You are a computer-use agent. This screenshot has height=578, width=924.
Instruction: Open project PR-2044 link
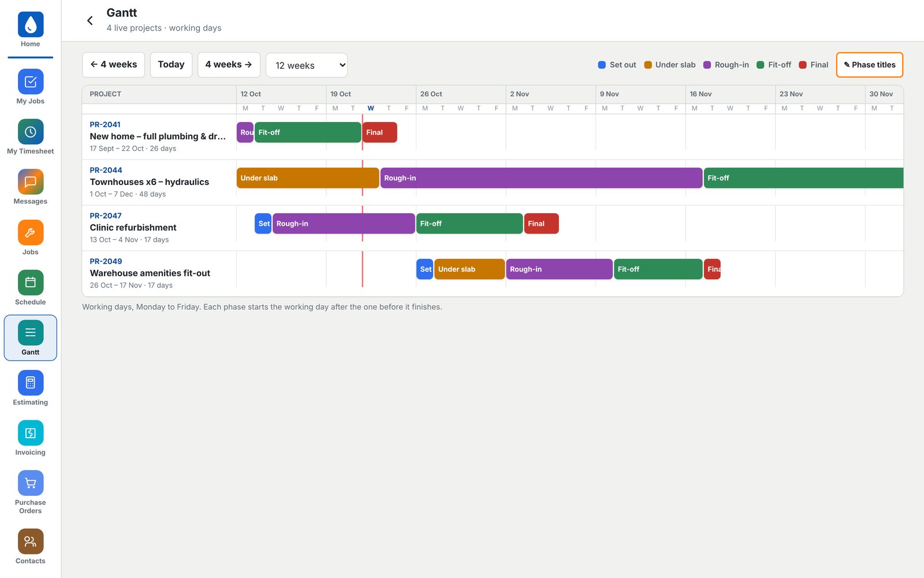click(x=106, y=170)
